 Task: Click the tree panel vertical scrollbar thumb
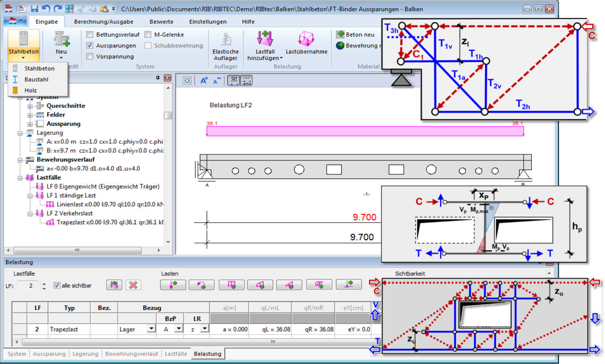168,115
